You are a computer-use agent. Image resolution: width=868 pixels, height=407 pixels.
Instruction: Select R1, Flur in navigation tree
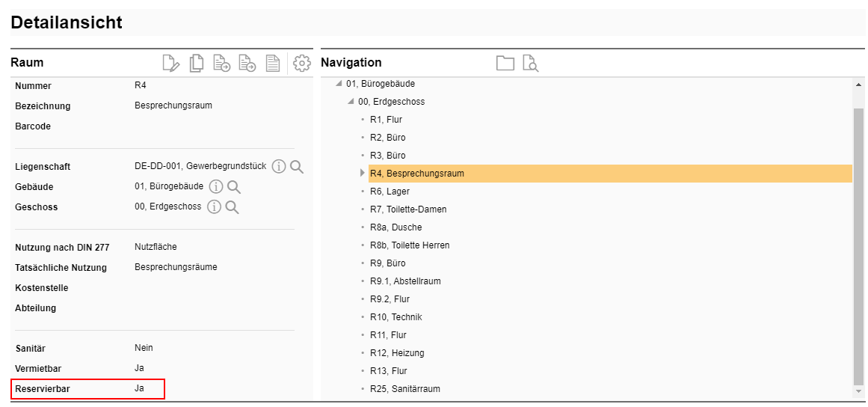pos(386,120)
